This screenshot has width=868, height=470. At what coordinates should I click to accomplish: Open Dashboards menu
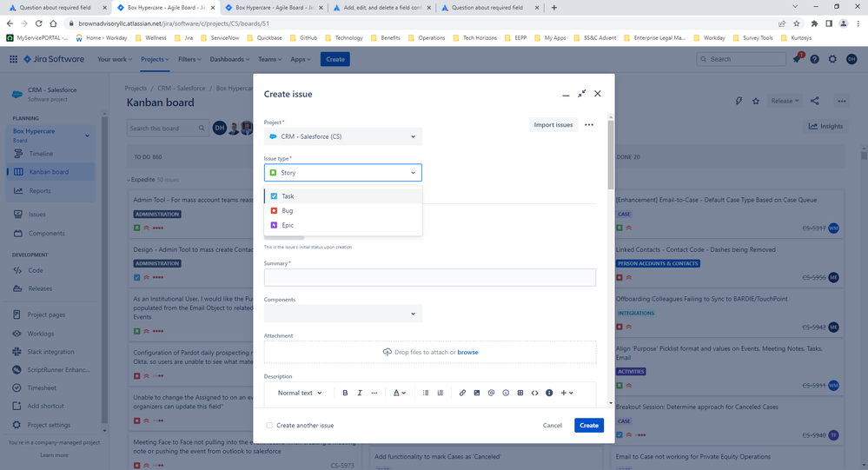[x=229, y=59]
